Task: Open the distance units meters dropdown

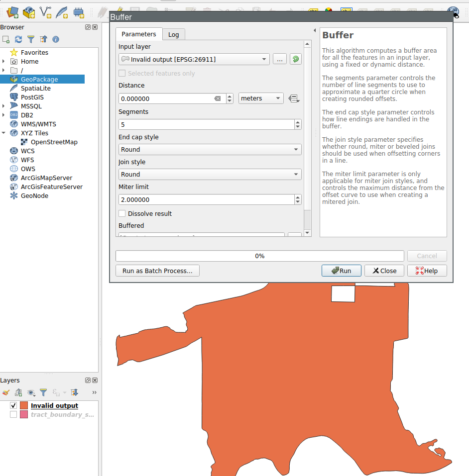Action: [261, 98]
